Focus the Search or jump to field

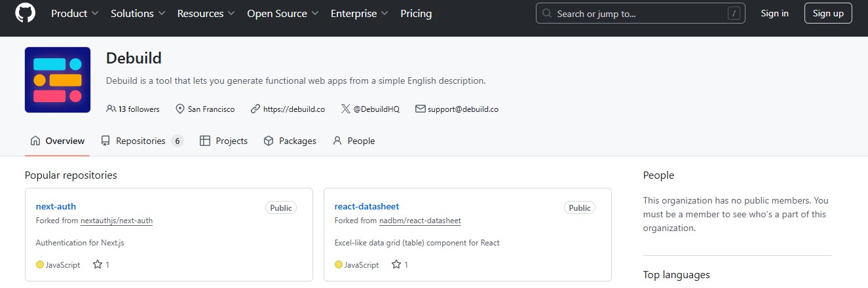pos(641,13)
